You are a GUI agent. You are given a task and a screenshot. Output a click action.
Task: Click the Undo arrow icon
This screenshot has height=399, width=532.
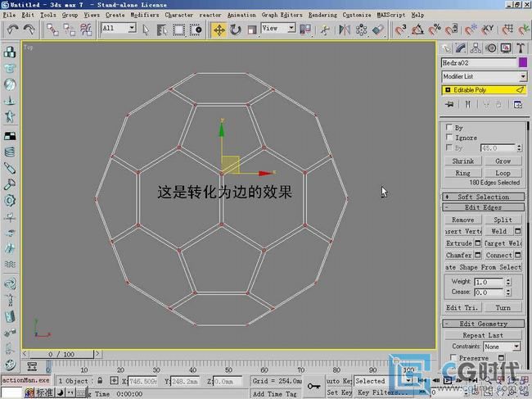pos(12,29)
